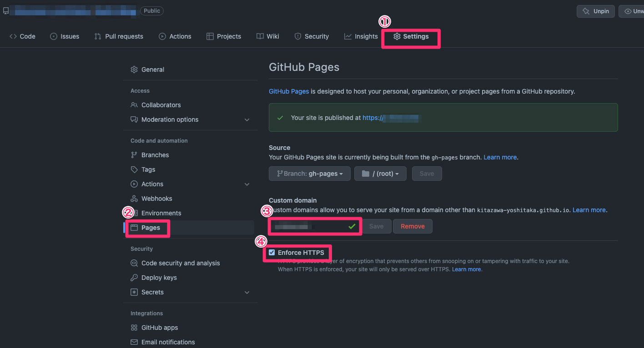The width and height of the screenshot is (644, 348).
Task: Click the Save button under Source
Action: point(427,174)
